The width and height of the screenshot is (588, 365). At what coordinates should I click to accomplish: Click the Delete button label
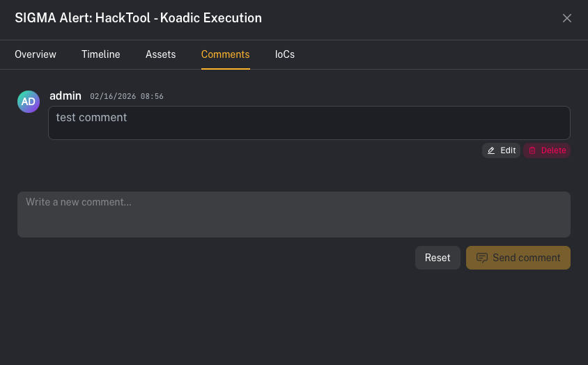(x=554, y=150)
